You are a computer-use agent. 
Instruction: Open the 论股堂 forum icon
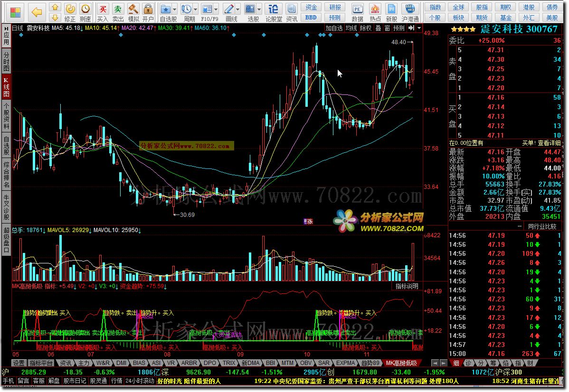[274, 13]
